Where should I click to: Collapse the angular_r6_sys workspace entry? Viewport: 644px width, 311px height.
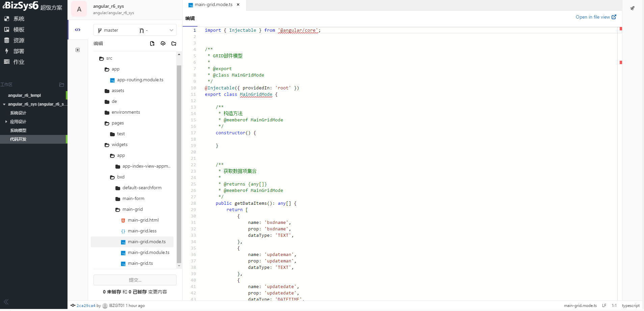click(x=4, y=105)
